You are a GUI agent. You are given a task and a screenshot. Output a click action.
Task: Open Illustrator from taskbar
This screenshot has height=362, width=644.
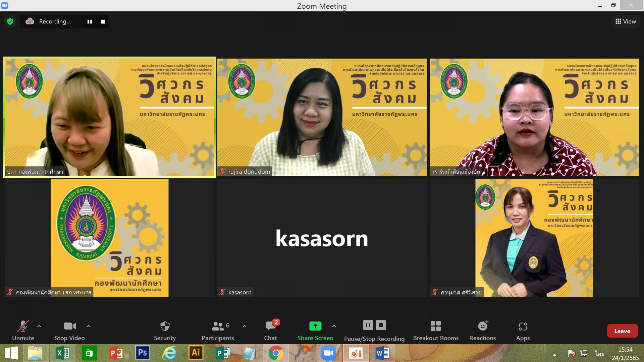pos(196,353)
